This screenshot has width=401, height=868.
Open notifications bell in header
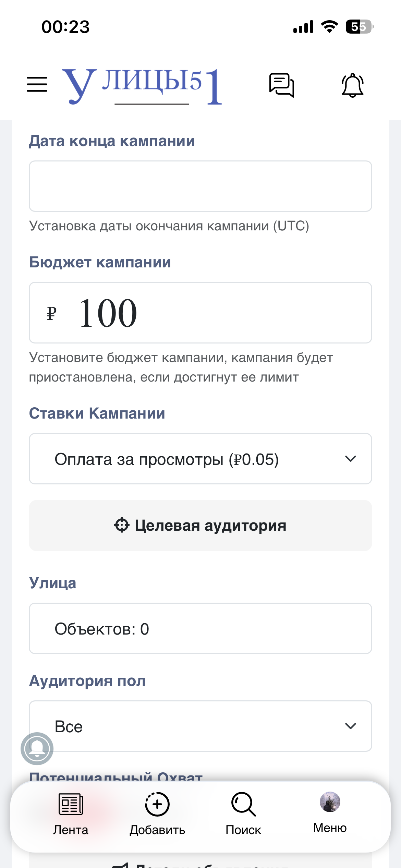point(352,85)
